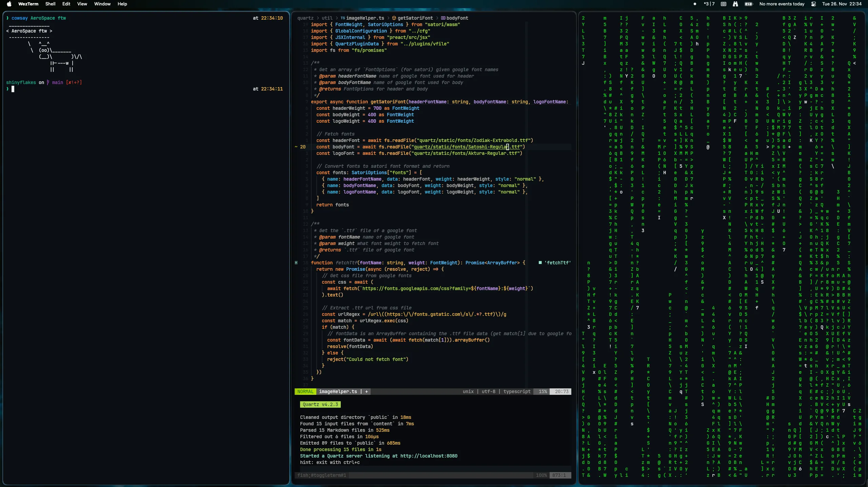The width and height of the screenshot is (868, 487).
Task: Click the fish;#toggleterm#1 terminal statusline
Action: click(x=321, y=475)
